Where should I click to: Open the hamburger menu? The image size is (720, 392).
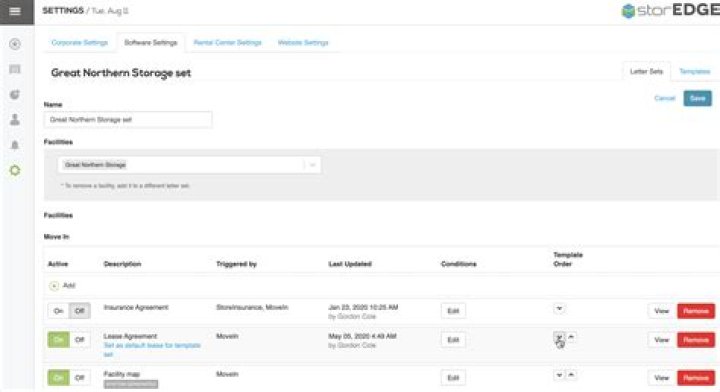(15, 11)
